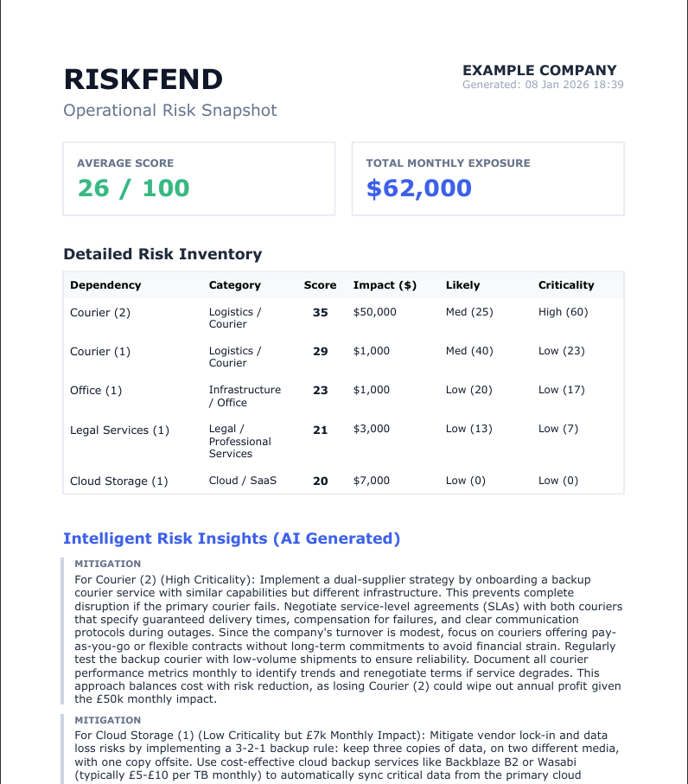Screen dimensions: 688x784
Task: Select the Office (1) dependency cell
Action: pyautogui.click(x=96, y=391)
